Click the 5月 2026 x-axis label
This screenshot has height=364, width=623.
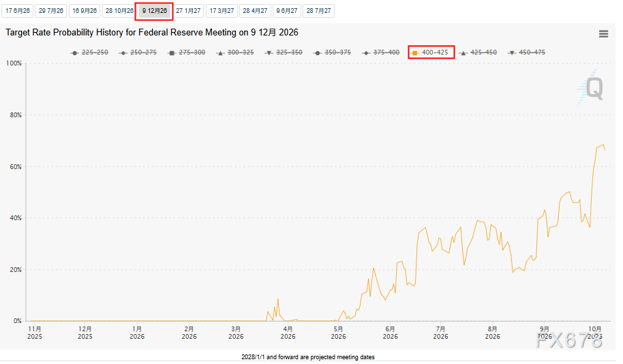point(339,333)
